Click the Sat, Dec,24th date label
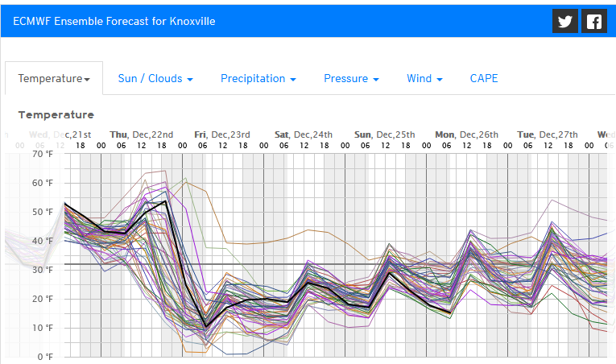616x364 pixels. pyautogui.click(x=304, y=134)
